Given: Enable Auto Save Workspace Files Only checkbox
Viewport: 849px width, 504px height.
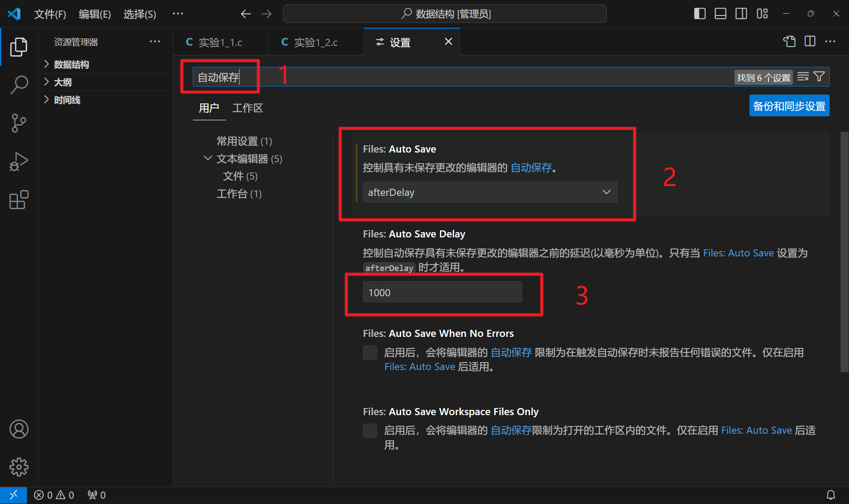Looking at the screenshot, I should click(x=370, y=430).
